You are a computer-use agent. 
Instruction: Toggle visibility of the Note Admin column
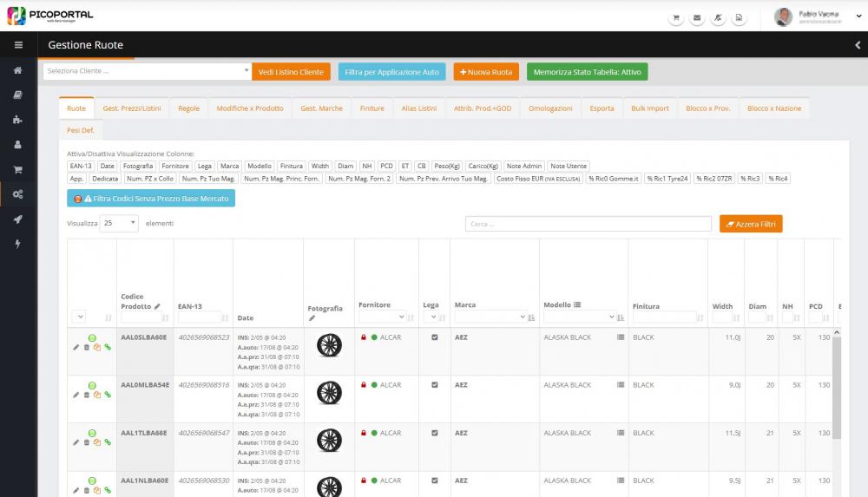(x=523, y=166)
